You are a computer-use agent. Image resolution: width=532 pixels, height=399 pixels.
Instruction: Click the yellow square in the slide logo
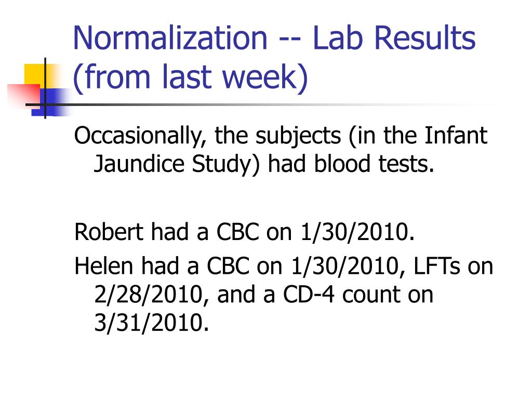[34, 74]
